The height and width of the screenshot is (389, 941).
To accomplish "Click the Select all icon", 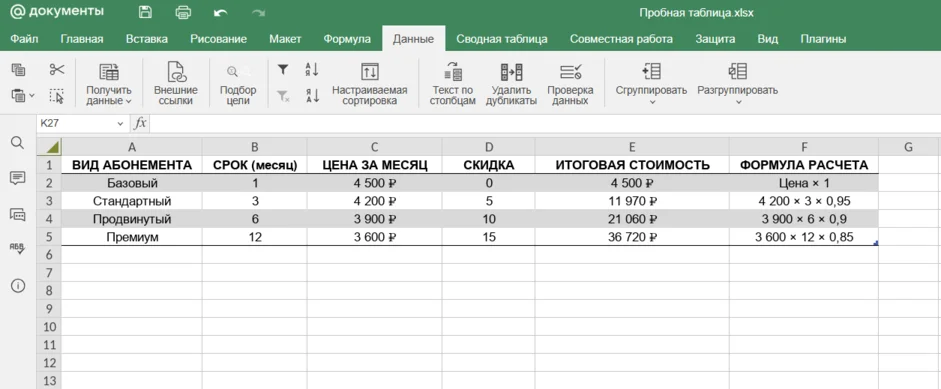I will point(57,95).
